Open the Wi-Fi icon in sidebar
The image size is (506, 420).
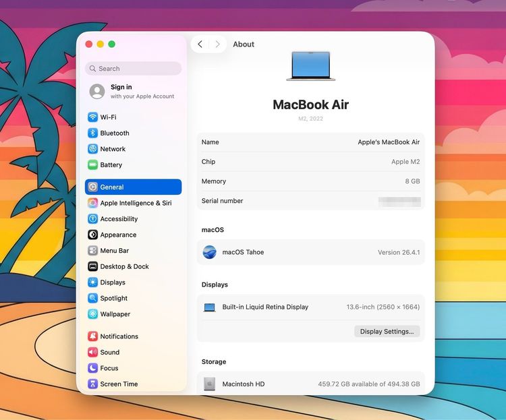pos(92,117)
